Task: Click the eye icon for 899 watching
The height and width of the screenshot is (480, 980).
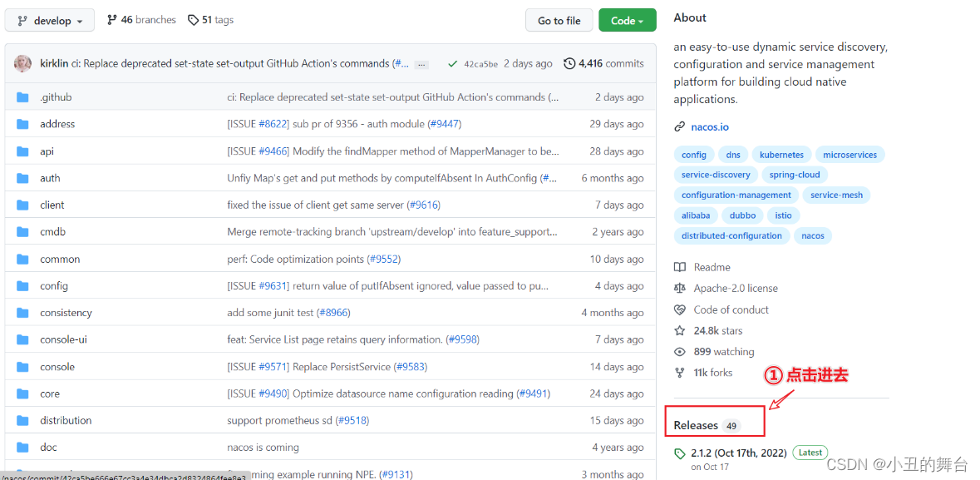Action: (680, 352)
